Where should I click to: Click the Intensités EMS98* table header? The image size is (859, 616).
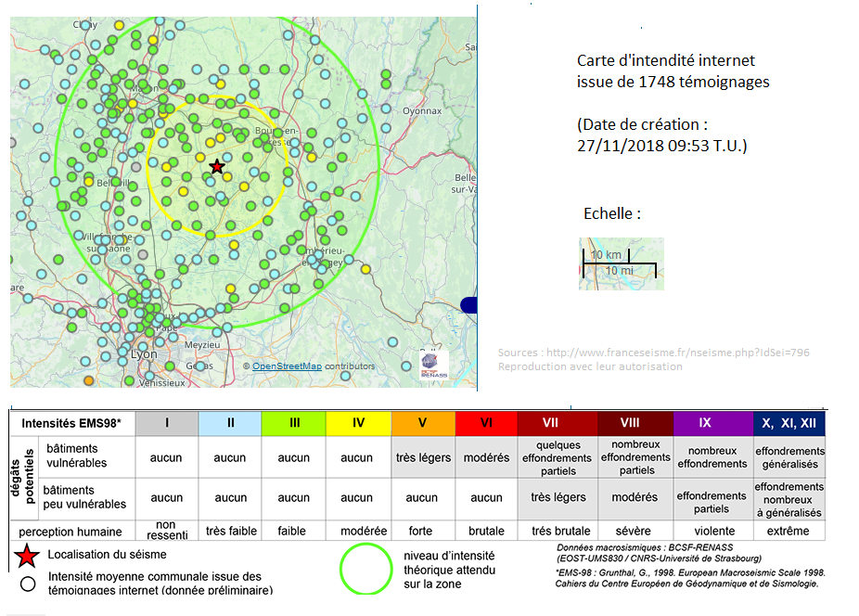71,423
